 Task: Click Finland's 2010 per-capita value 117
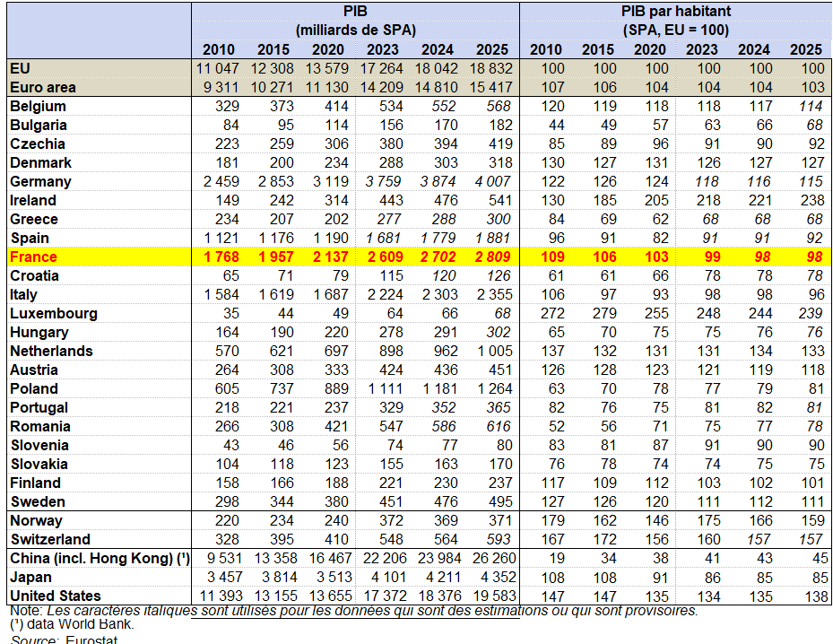point(552,483)
